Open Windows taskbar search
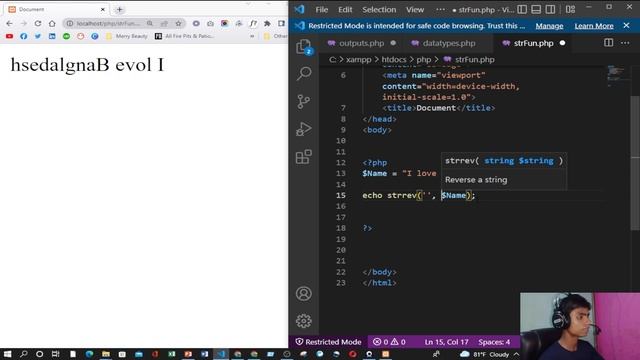The width and height of the screenshot is (640, 360). click(24, 354)
